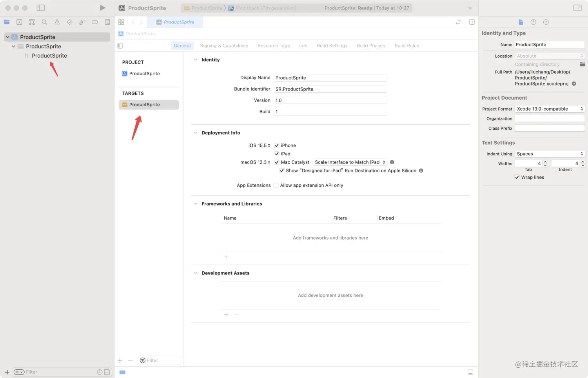Open the Symbol navigator
Viewport: 588px width, 378px height.
(x=32, y=22)
